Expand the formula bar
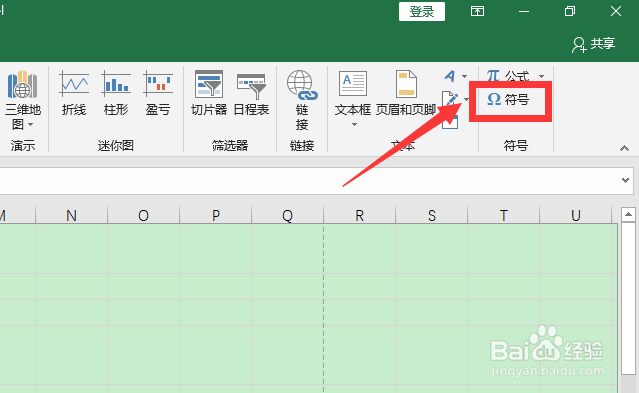 626,180
